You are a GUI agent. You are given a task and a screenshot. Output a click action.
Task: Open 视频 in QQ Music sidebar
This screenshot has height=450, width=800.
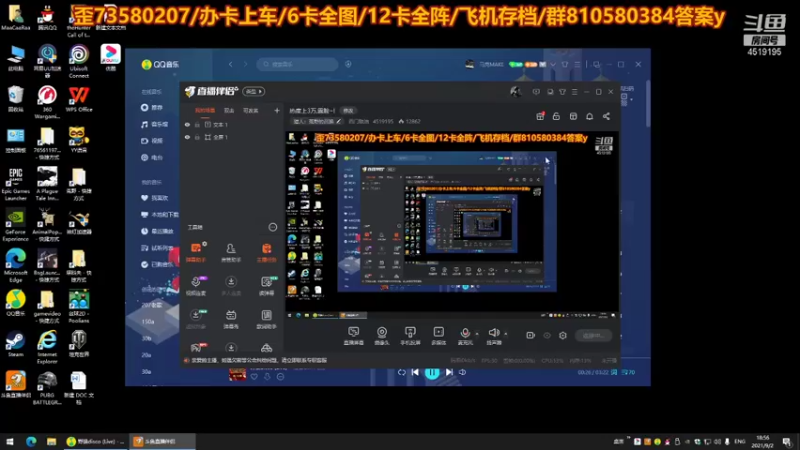pyautogui.click(x=152, y=141)
